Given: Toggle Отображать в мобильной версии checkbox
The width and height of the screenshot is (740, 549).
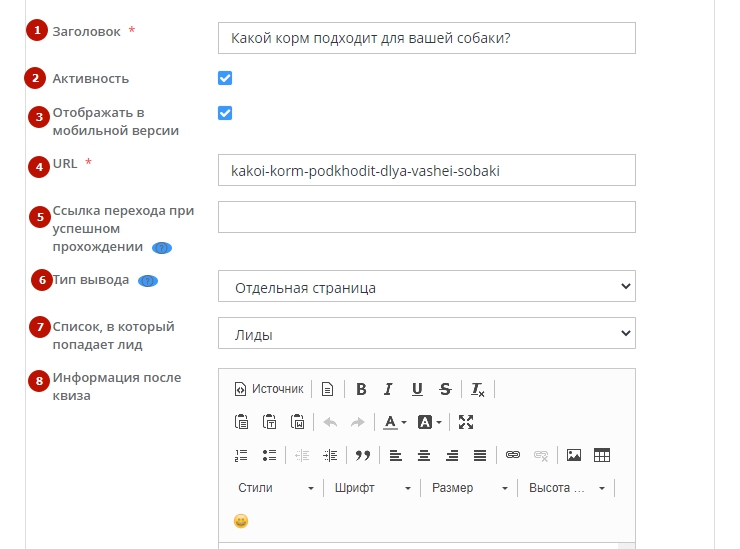Looking at the screenshot, I should pyautogui.click(x=225, y=113).
